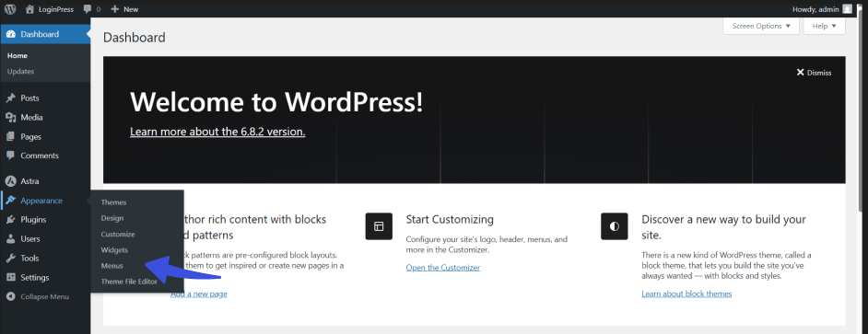Expand the Help dropdown
868x334 pixels.
(x=825, y=26)
